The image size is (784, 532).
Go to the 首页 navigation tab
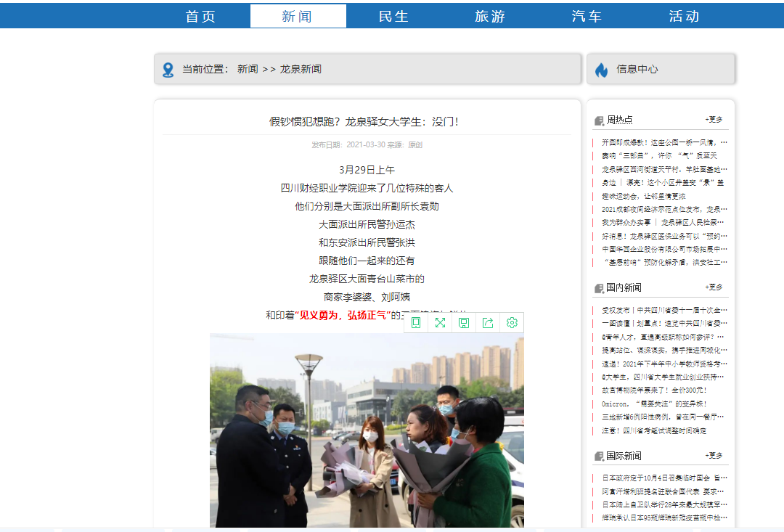pyautogui.click(x=201, y=17)
